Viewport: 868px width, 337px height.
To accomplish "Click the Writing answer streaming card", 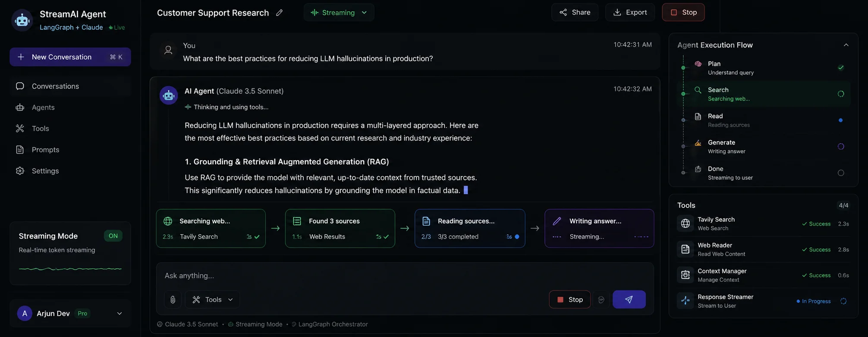I will pyautogui.click(x=599, y=228).
